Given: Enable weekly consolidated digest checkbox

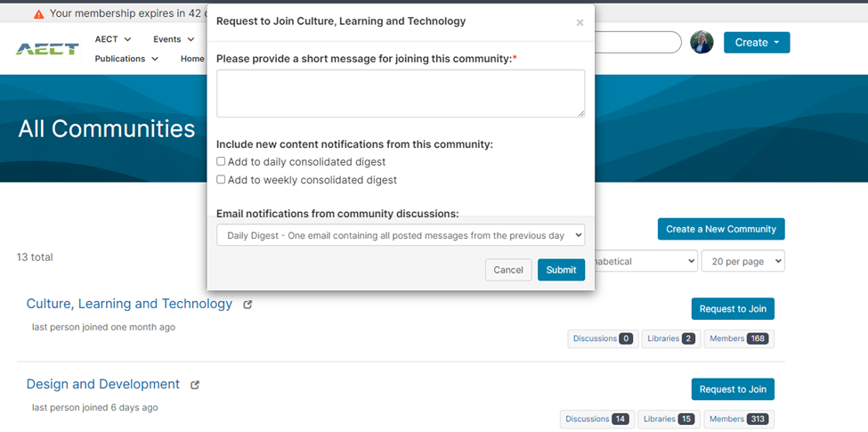Looking at the screenshot, I should pyautogui.click(x=221, y=179).
